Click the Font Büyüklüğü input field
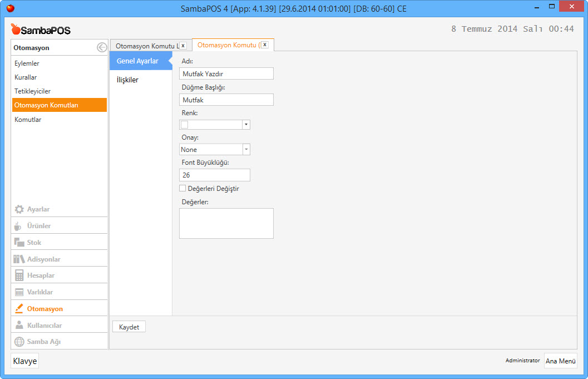 pyautogui.click(x=215, y=175)
